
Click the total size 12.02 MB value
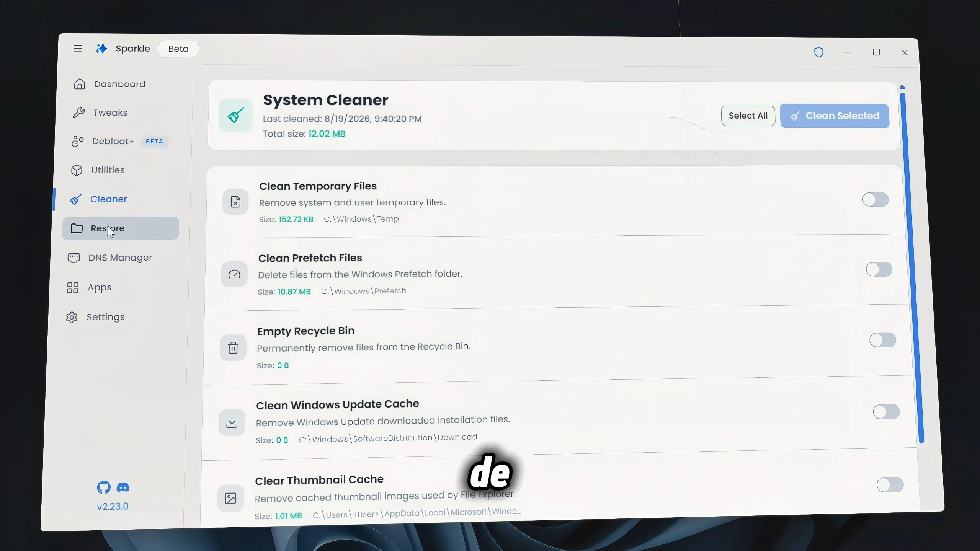click(327, 134)
